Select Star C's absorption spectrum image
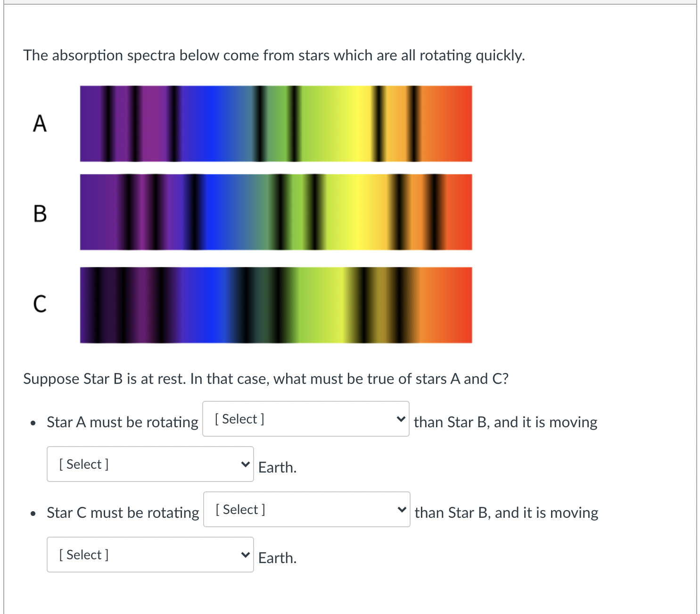Image resolution: width=700 pixels, height=614 pixels. (276, 305)
